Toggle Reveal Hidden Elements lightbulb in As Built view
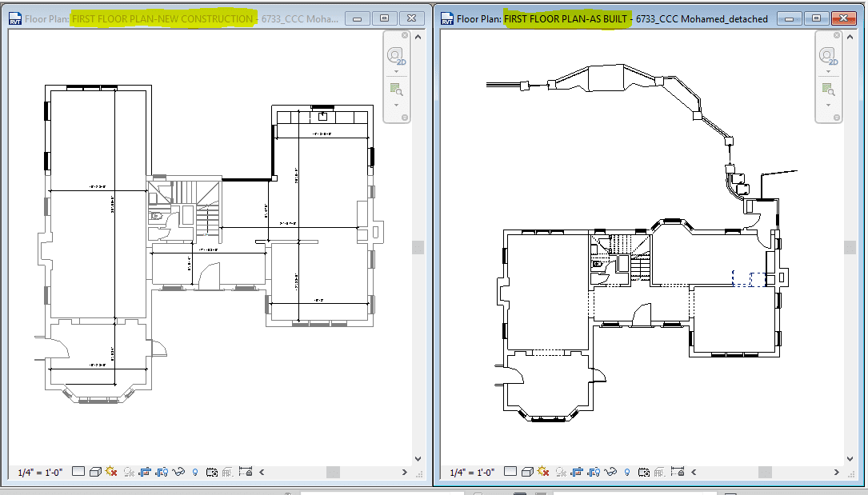This screenshot has width=868, height=495. [626, 472]
